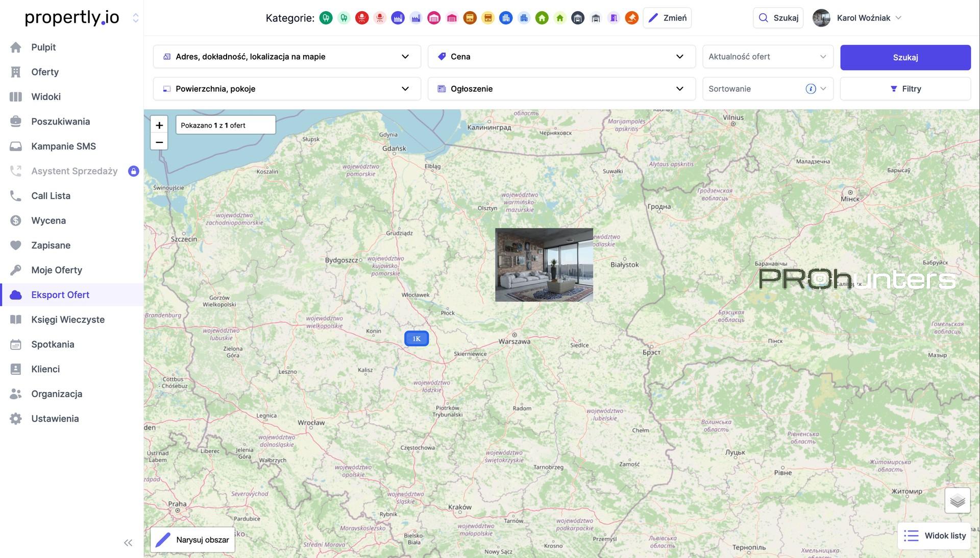The height and width of the screenshot is (558, 980).
Task: Click the Narysuj obszar button
Action: click(193, 540)
